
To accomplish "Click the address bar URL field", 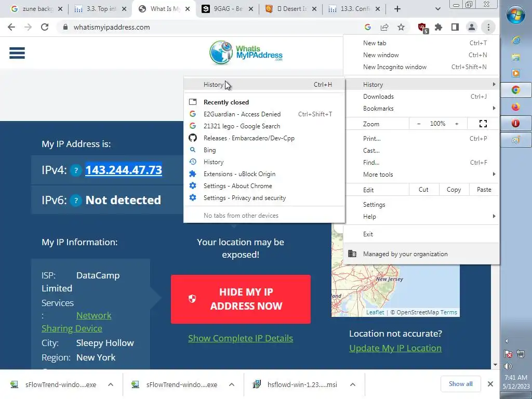I will coord(210,27).
